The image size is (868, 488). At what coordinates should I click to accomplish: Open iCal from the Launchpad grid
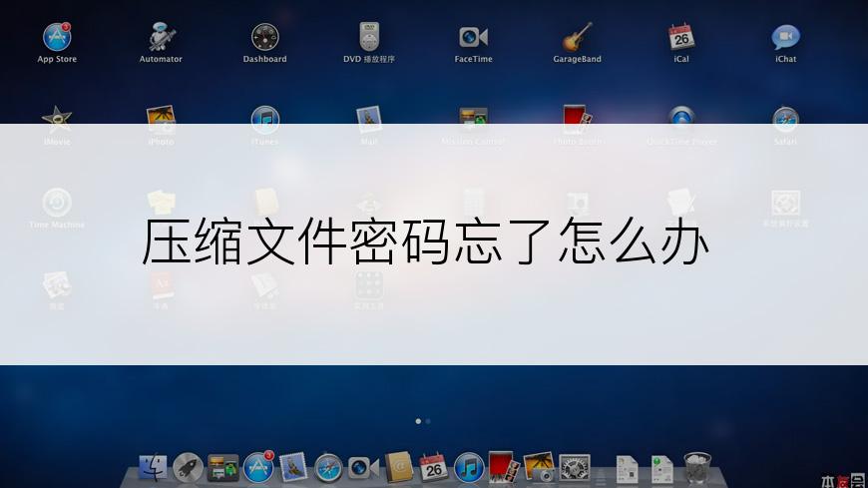(681, 37)
